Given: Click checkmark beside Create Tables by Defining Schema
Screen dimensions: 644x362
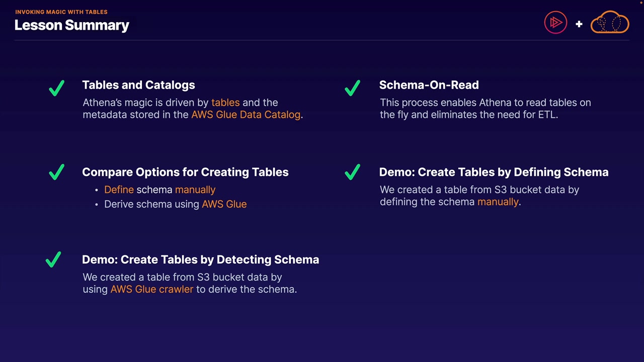Looking at the screenshot, I should point(352,172).
